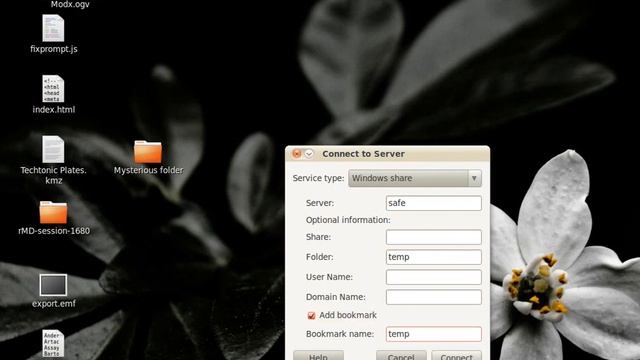Click the Cancel button
This screenshot has width=640, height=360.
[x=401, y=356]
